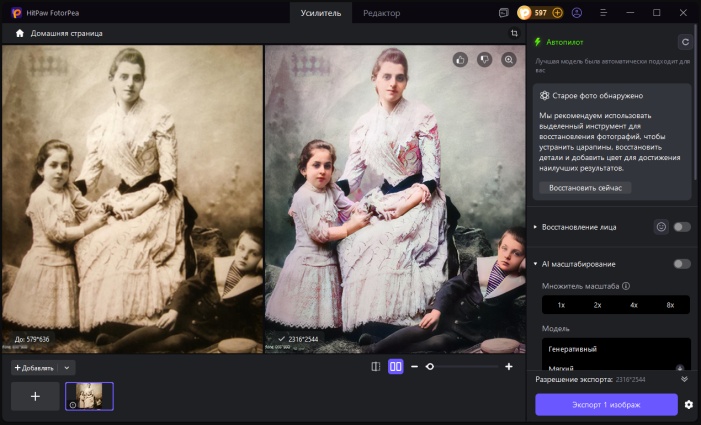Collapse the AI масштабирование section

(x=535, y=264)
